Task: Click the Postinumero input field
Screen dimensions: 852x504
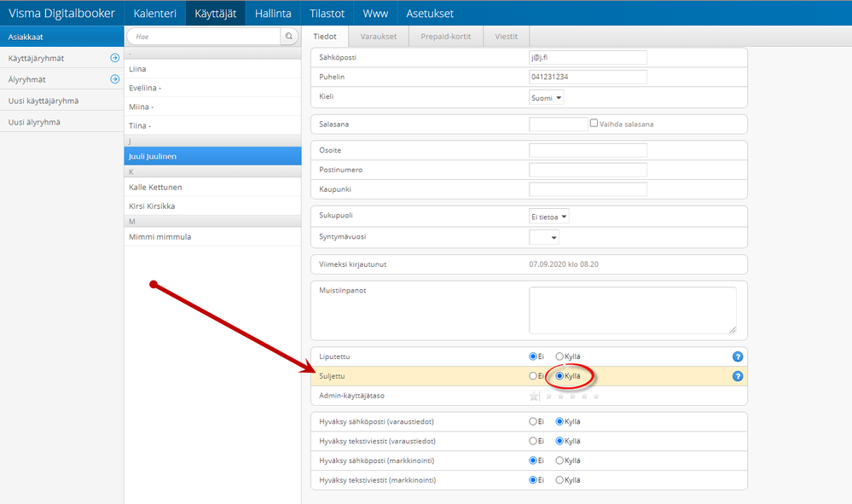Action: pyautogui.click(x=588, y=170)
